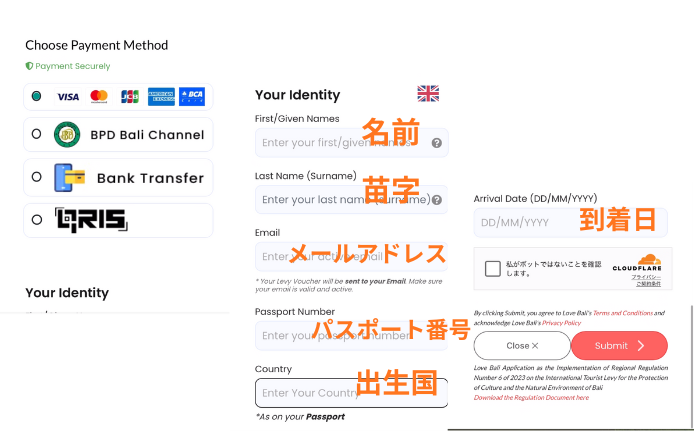Click the help icon in First/Given Names field

click(x=437, y=143)
